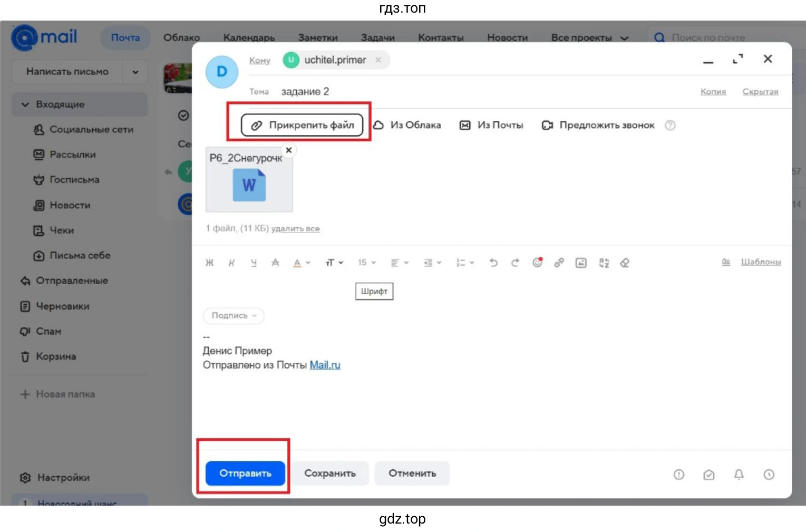
Task: Toggle strikethrough text formatting
Action: (x=275, y=263)
